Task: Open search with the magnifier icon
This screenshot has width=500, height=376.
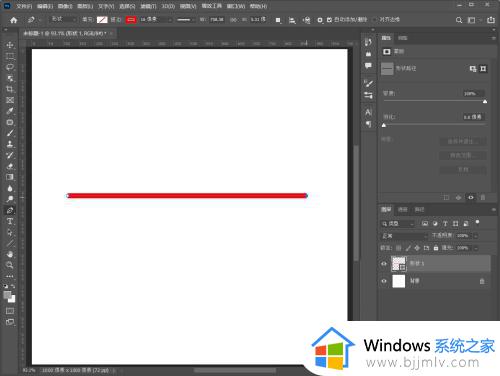Action: click(x=459, y=20)
